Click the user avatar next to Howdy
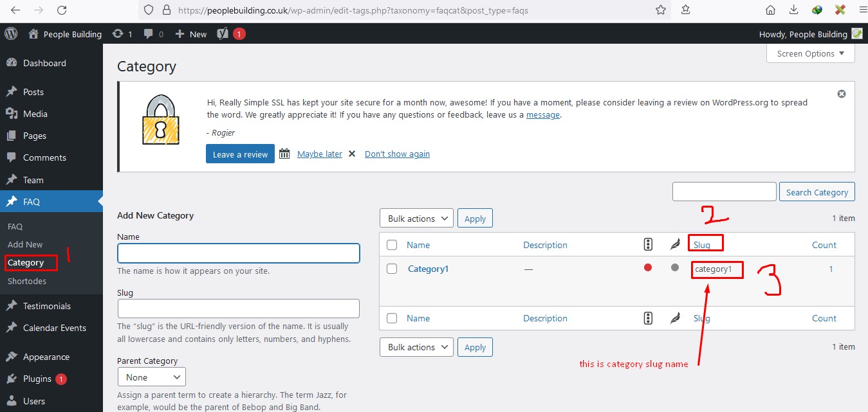 pos(856,34)
